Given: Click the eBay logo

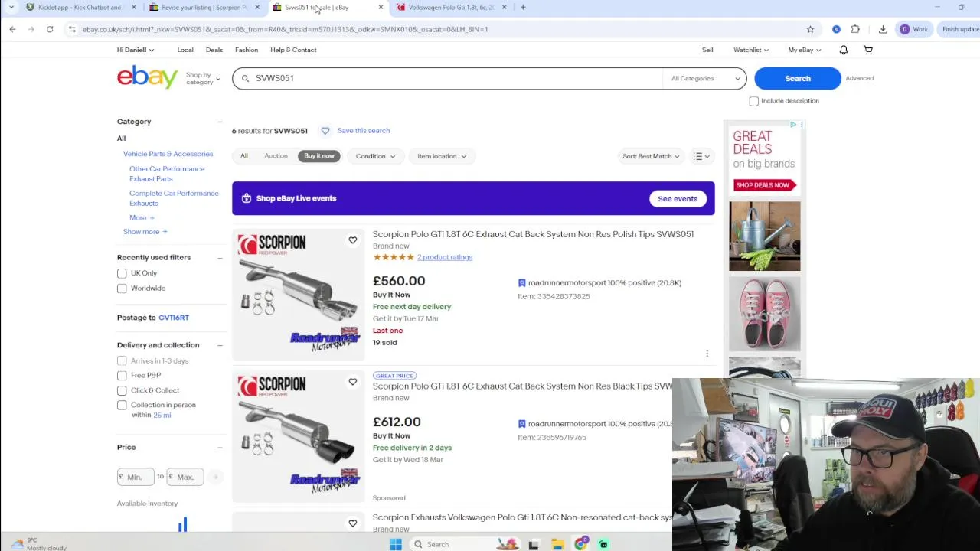Looking at the screenshot, I should [147, 77].
